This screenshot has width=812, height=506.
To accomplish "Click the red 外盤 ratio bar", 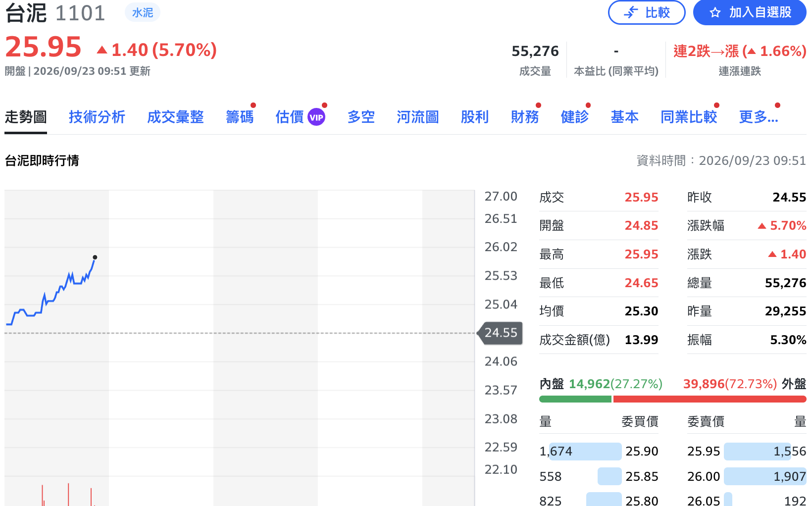I will tap(710, 399).
